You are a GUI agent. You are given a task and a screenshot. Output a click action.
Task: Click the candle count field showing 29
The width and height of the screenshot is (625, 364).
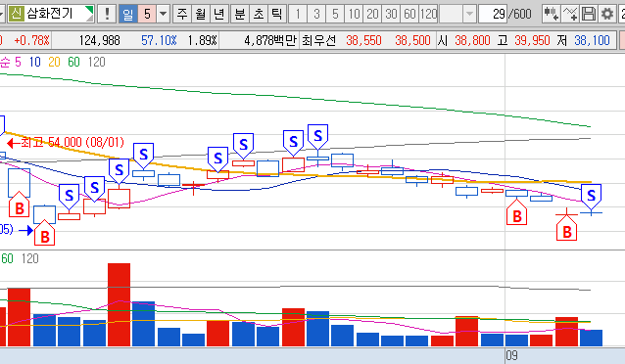(494, 15)
